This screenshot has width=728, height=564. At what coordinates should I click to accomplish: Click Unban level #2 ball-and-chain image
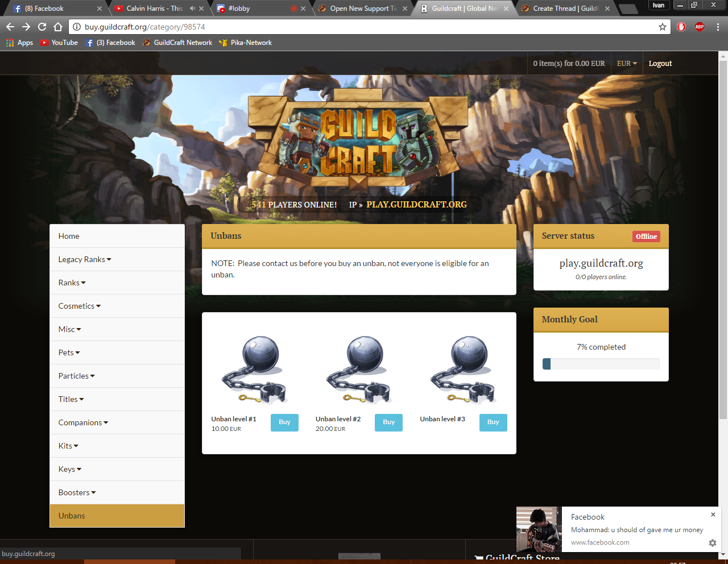pyautogui.click(x=359, y=370)
